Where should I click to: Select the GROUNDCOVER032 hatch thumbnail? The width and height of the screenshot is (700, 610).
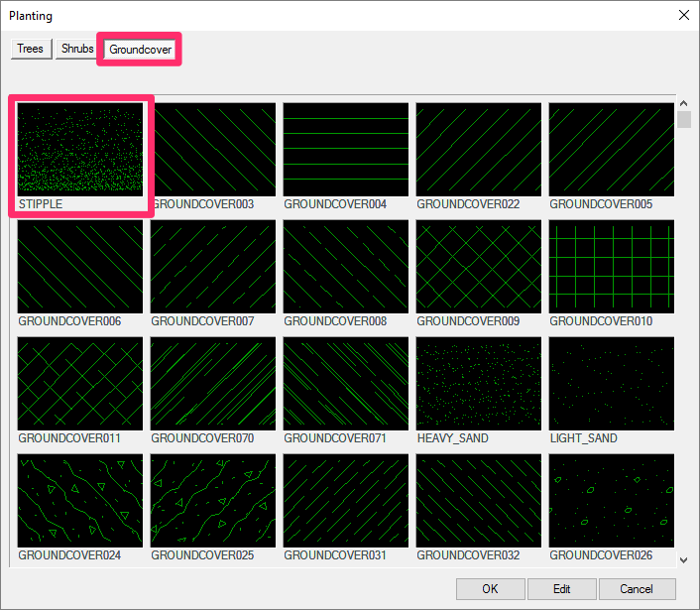479,501
